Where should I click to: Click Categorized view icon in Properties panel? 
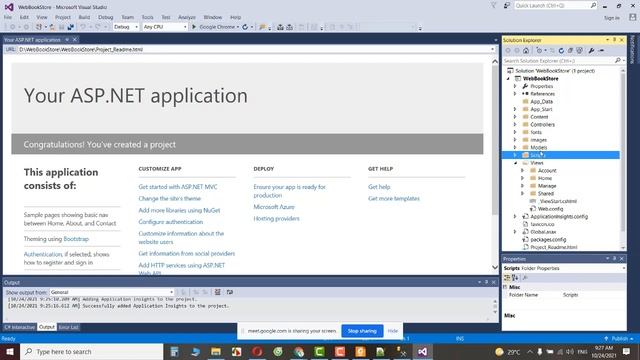tap(507, 278)
